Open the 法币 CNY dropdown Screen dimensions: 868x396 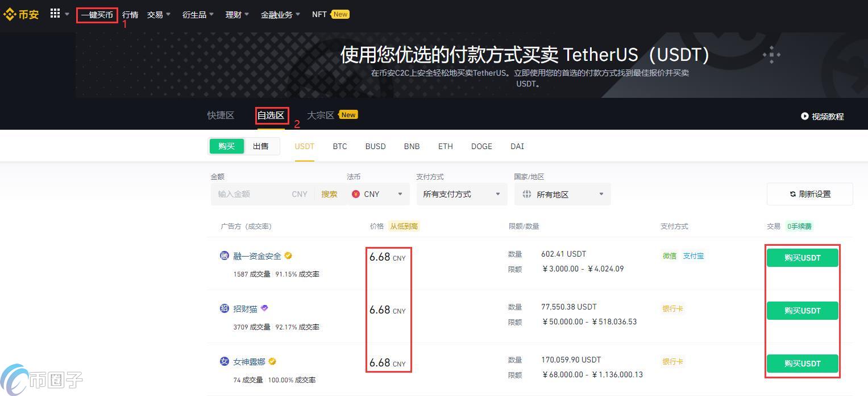click(378, 194)
